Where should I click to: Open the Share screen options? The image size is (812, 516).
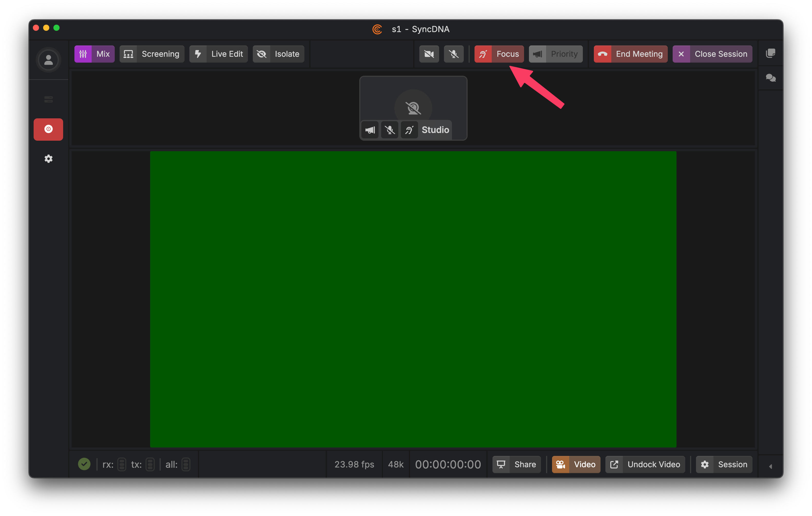click(x=516, y=464)
